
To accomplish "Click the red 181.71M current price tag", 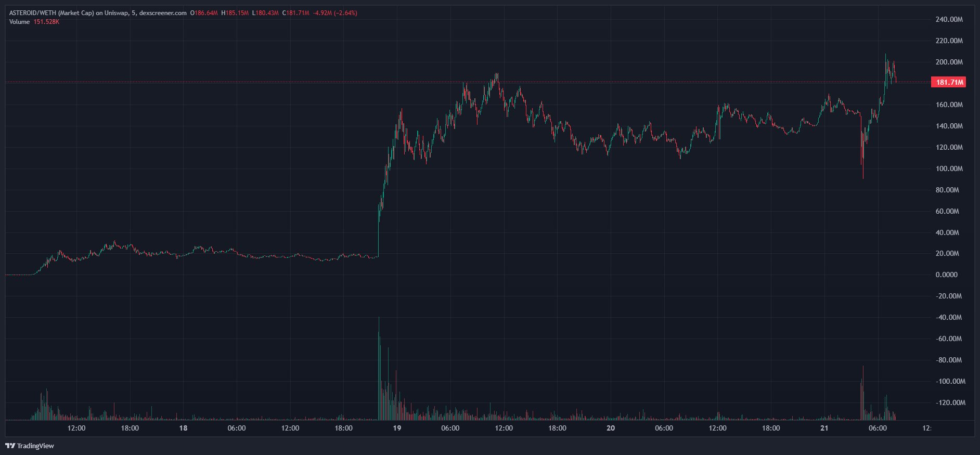I will click(x=948, y=82).
